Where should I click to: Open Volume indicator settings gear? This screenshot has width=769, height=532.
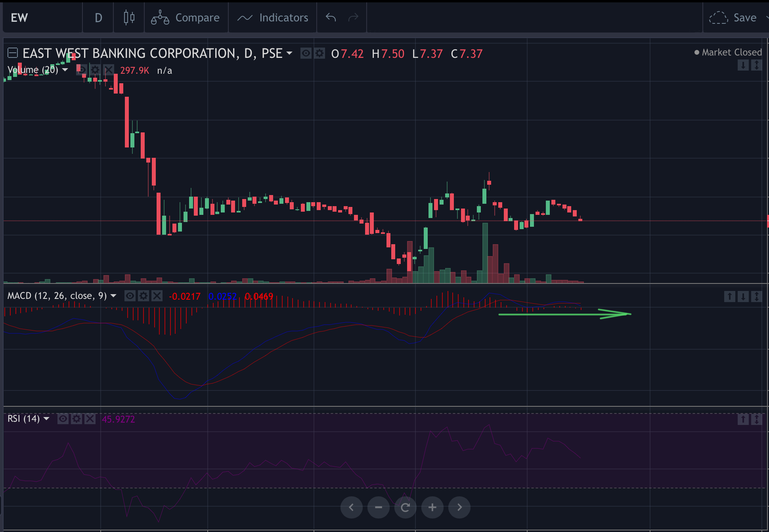(x=95, y=70)
